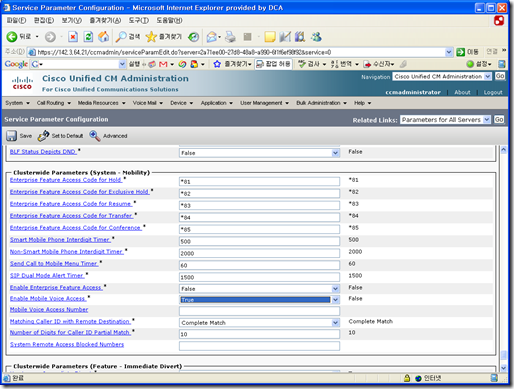Click the Mobile Voice Access Number input field

click(x=259, y=311)
